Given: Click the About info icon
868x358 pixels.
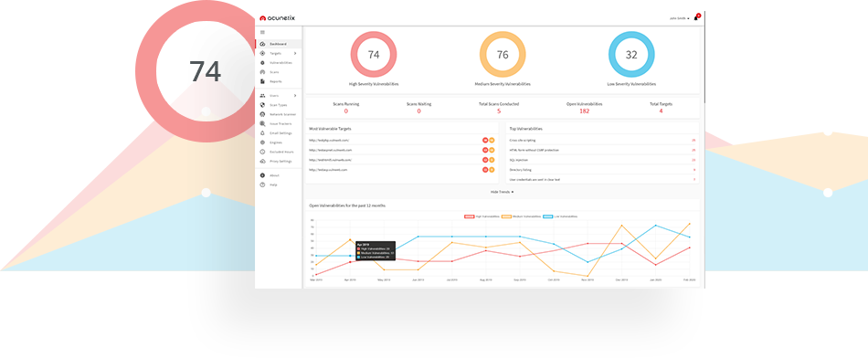Looking at the screenshot, I should [x=262, y=175].
